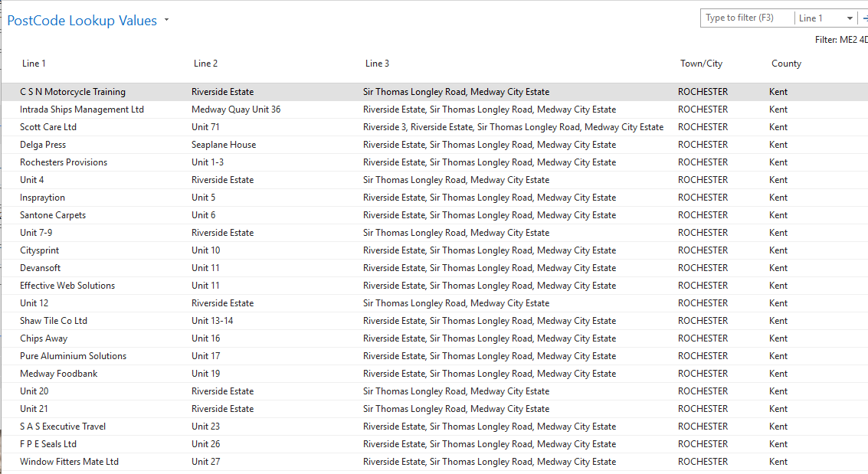Click the Unit 26 cell in Line 2
The image size is (868, 474).
205,444
